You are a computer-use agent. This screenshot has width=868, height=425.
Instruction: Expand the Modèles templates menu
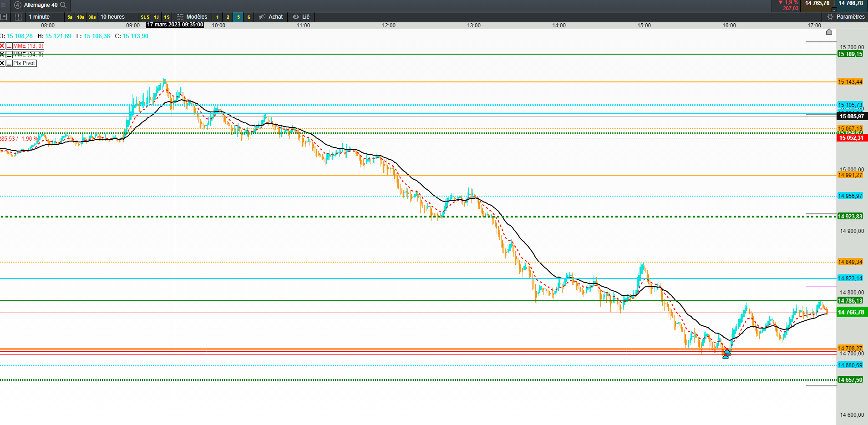[x=192, y=17]
